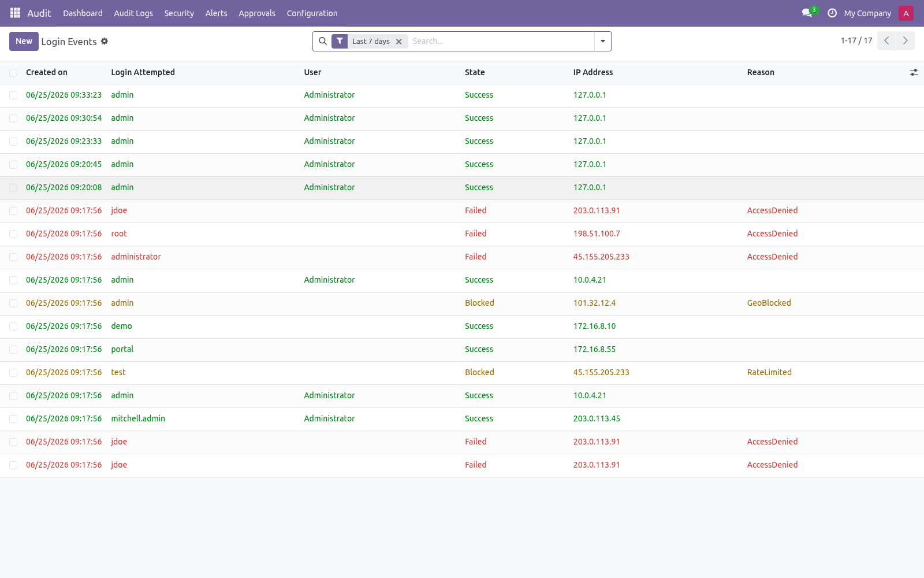The width and height of the screenshot is (924, 578).
Task: Expand the search options dropdown
Action: pyautogui.click(x=603, y=41)
